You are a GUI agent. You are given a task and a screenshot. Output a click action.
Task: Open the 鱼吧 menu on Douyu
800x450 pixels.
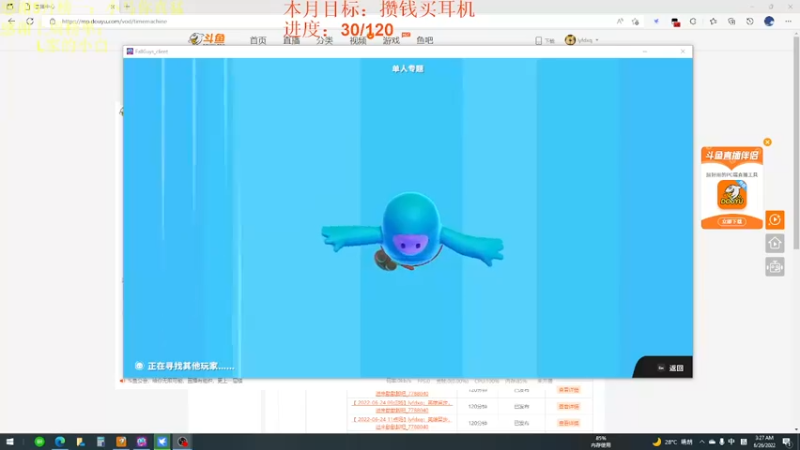point(424,40)
